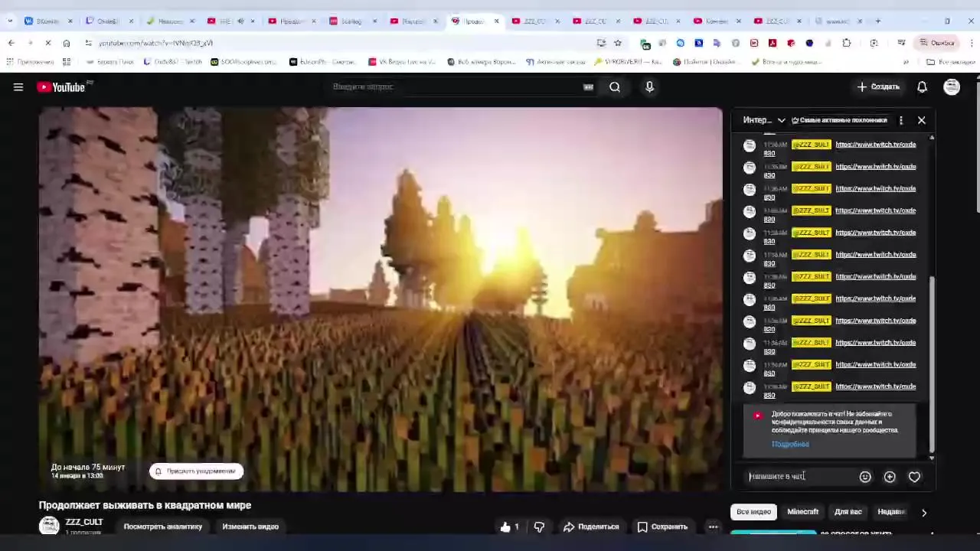Click the YouTube search magnifier button
This screenshot has height=551, width=980.
point(615,87)
